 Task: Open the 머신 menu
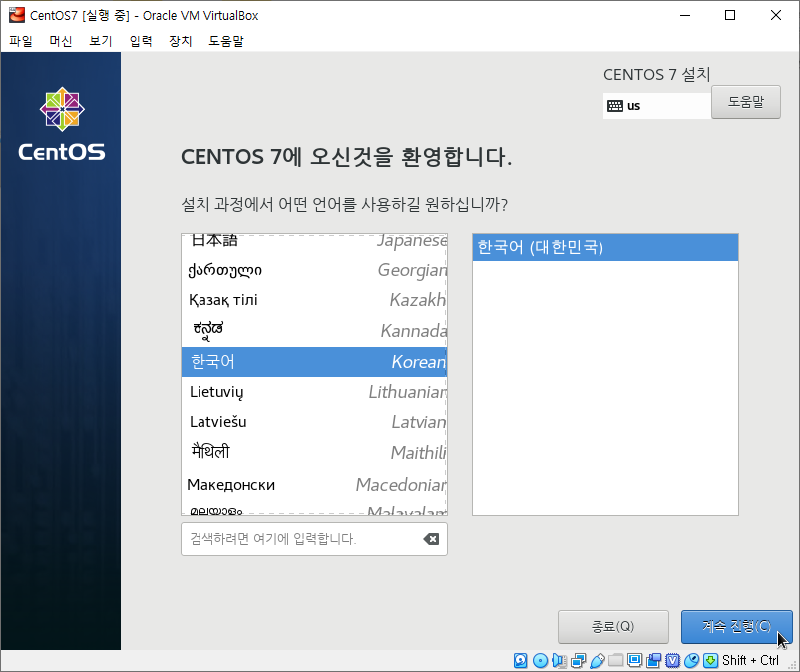[x=61, y=41]
